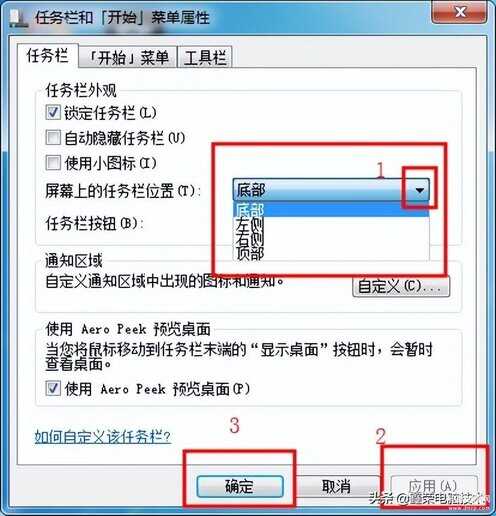Click the dialog title bar icon
Viewport: 496px width, 516px height.
(17, 18)
